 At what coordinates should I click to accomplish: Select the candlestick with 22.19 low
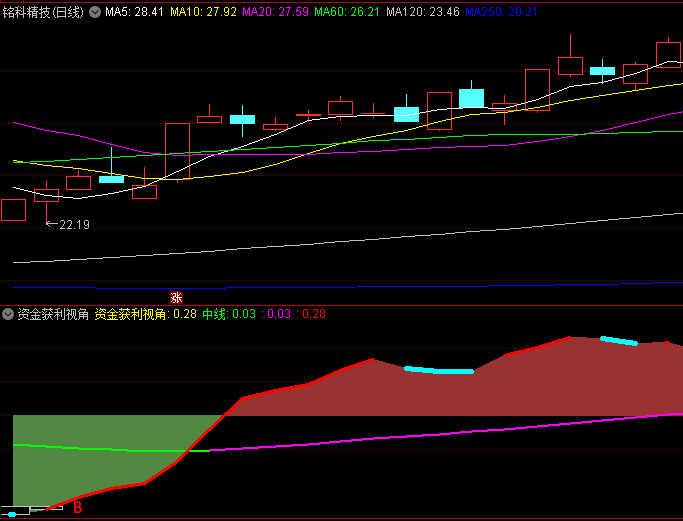tap(46, 202)
